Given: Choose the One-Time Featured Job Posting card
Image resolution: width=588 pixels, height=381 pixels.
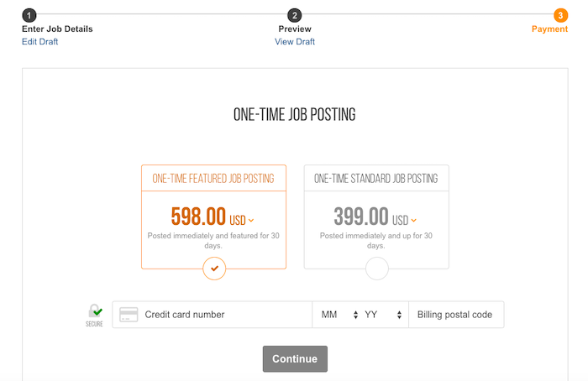Looking at the screenshot, I should pos(213,217).
